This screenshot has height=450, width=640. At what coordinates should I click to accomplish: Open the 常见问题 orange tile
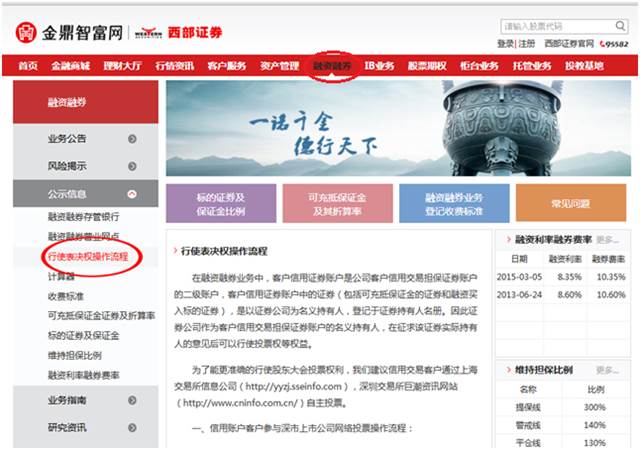(x=570, y=203)
